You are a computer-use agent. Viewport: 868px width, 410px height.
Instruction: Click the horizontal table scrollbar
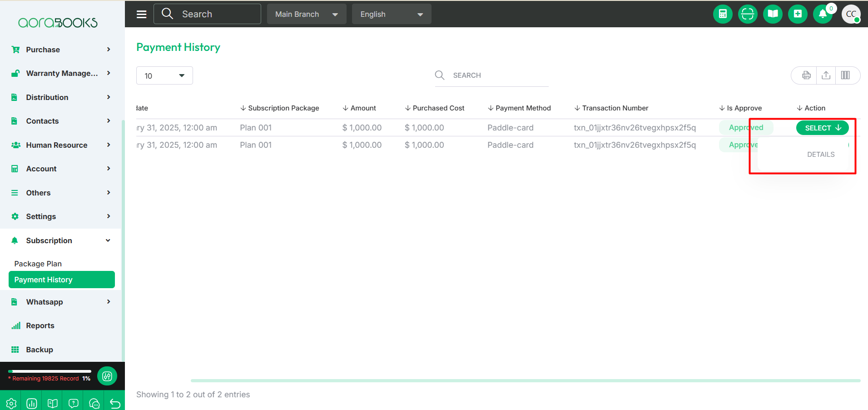click(x=526, y=380)
